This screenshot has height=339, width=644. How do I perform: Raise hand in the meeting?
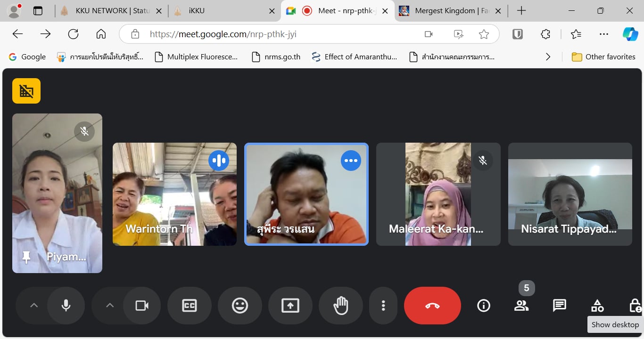[x=340, y=306]
